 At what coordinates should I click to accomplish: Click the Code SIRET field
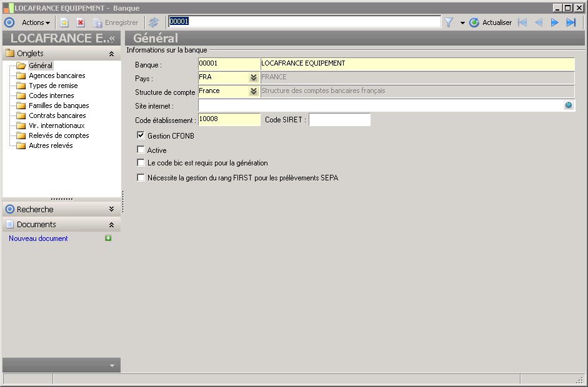click(x=339, y=119)
